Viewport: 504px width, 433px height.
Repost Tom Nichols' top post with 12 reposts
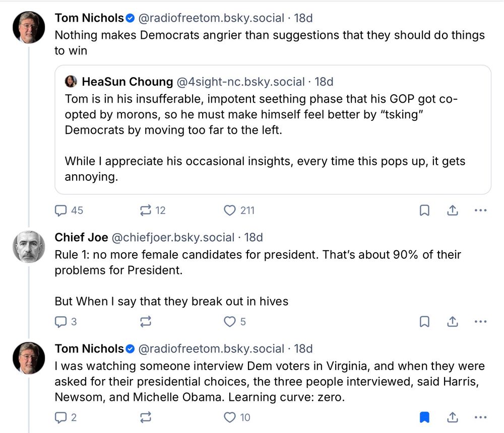146,210
